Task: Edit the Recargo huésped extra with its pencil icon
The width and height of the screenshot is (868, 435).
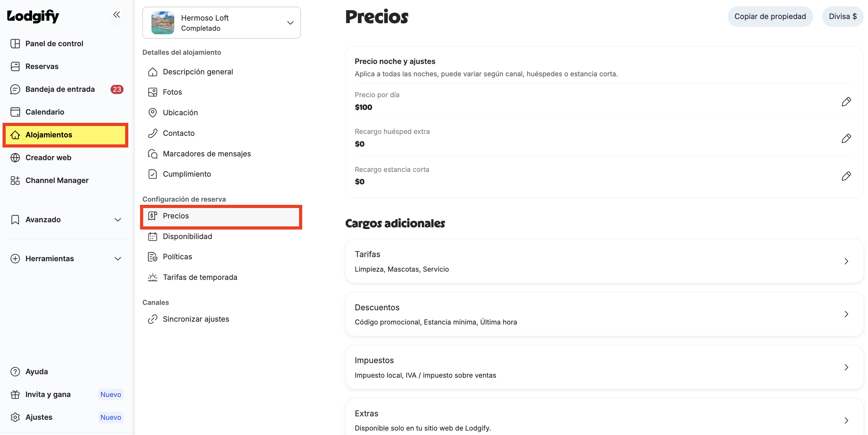Action: click(x=846, y=138)
